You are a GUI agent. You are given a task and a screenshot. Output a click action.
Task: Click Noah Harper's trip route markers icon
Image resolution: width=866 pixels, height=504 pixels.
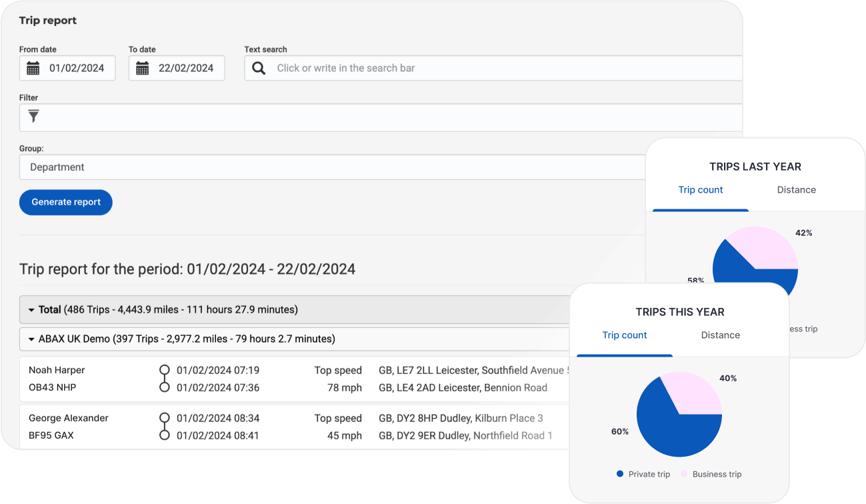tap(165, 379)
